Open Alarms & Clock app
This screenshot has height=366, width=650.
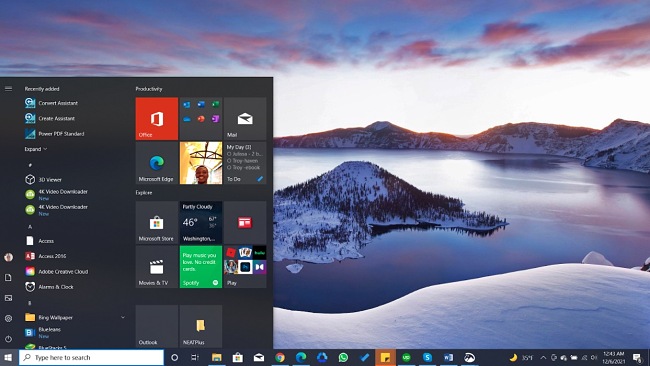coord(49,287)
